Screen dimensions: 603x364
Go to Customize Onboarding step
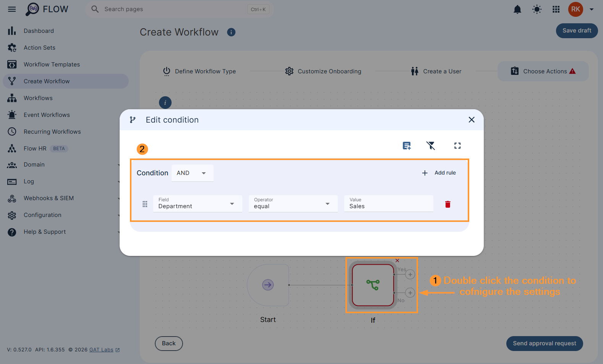(x=323, y=71)
